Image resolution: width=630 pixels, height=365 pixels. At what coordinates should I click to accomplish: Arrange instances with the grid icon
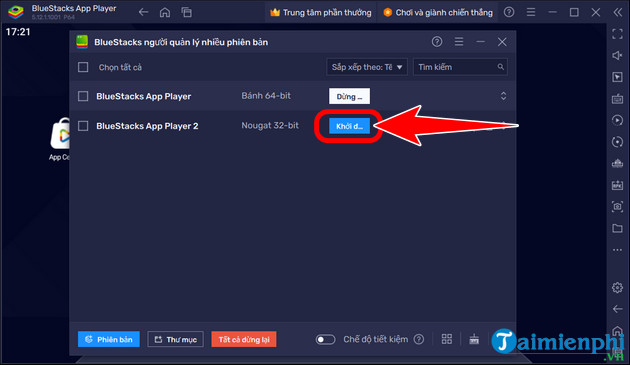pyautogui.click(x=447, y=339)
